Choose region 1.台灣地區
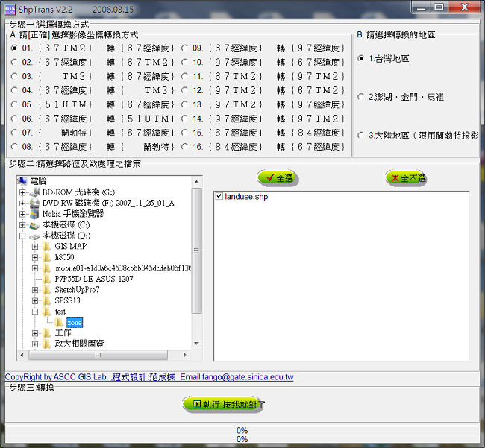 click(x=361, y=58)
